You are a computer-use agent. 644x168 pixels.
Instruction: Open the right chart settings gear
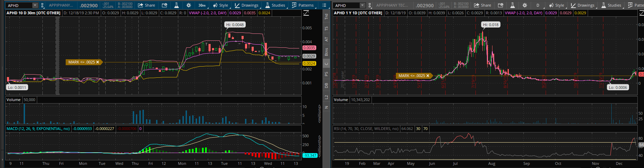tap(524, 5)
